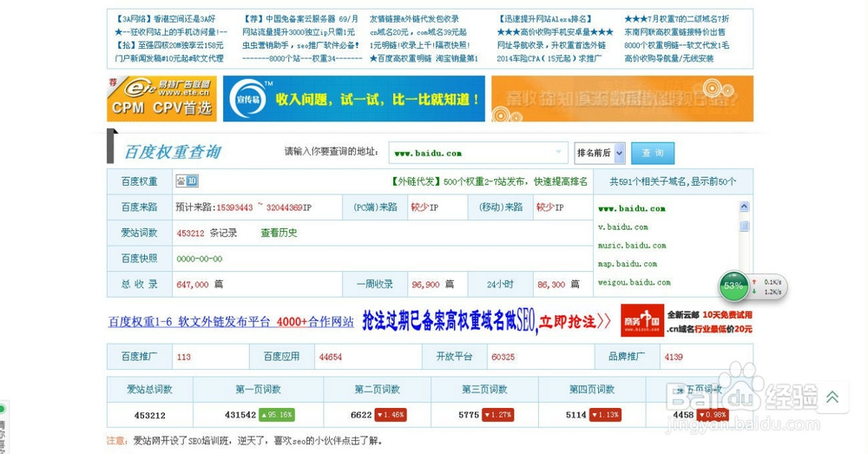868x454 pixels.
Task: Open 高价收购手机安卓量 ad
Action: (556, 32)
